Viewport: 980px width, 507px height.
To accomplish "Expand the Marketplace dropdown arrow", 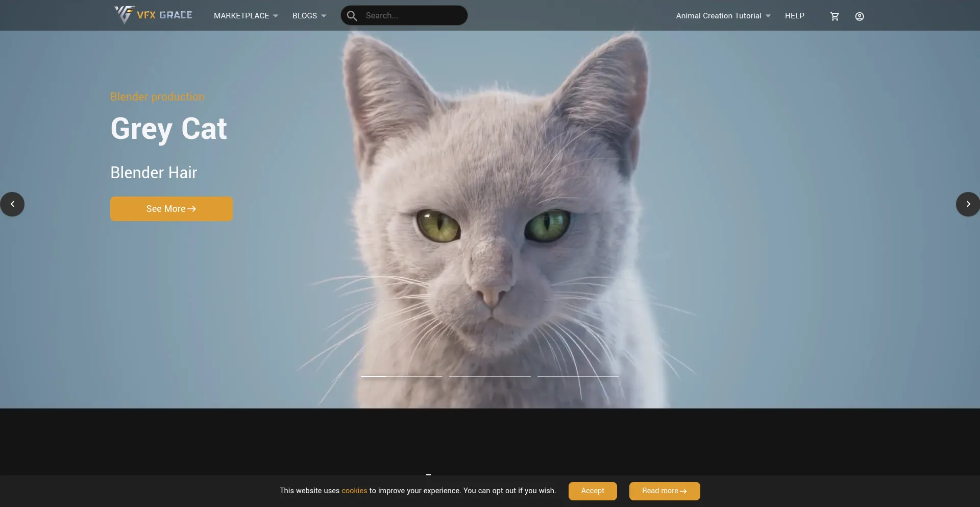I will [276, 16].
